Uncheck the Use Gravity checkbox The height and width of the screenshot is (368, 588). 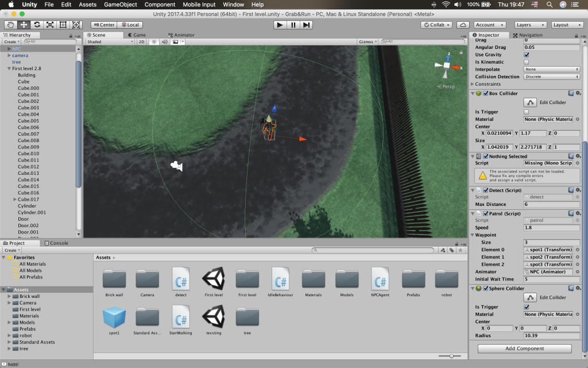point(527,55)
